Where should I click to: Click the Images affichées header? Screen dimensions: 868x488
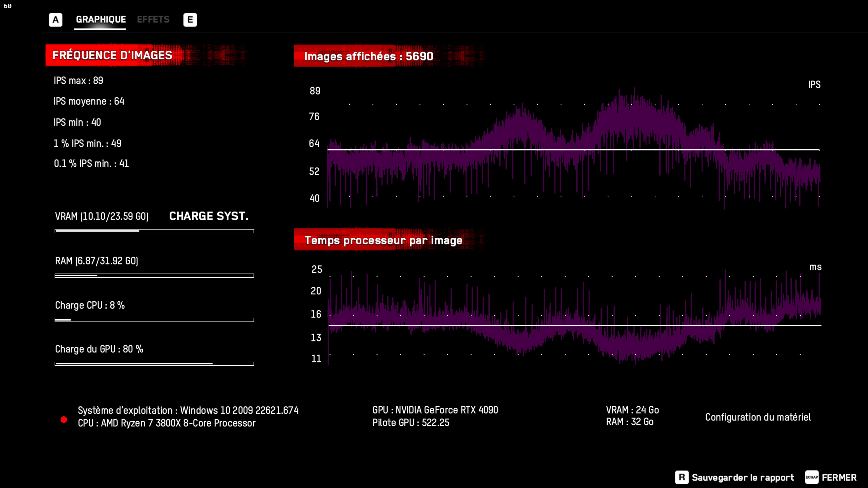(x=369, y=56)
